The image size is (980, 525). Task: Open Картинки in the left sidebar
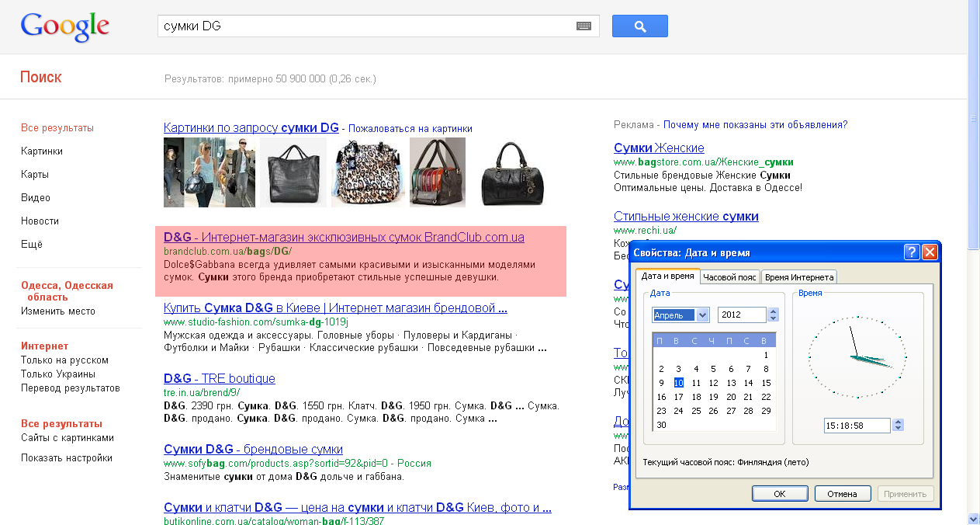pyautogui.click(x=42, y=151)
